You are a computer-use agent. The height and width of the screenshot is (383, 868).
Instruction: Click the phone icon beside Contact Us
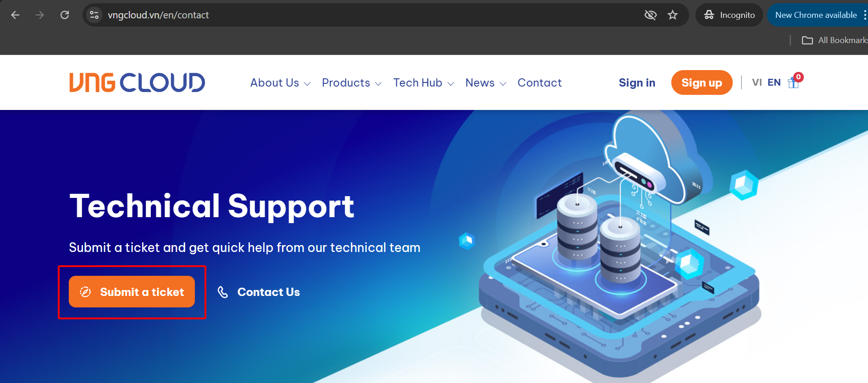[x=223, y=292]
